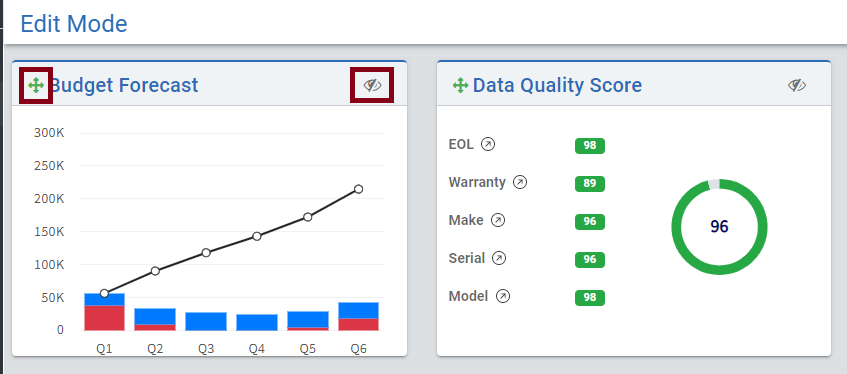The width and height of the screenshot is (847, 374).
Task: Click the EOL score badge 98
Action: click(x=590, y=146)
